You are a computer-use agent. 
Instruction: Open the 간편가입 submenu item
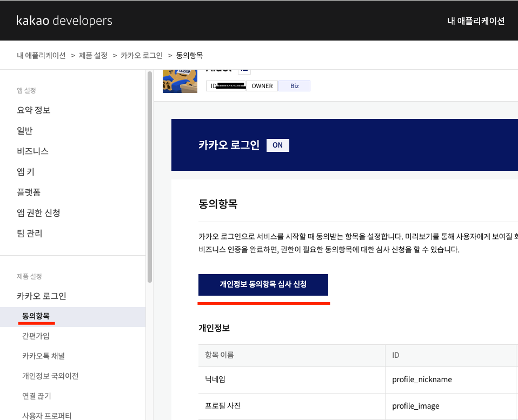pos(36,336)
